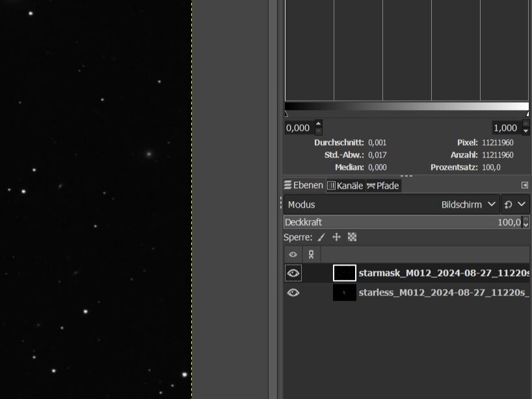
Task: Open the layers panel tab menu
Action: 525,185
